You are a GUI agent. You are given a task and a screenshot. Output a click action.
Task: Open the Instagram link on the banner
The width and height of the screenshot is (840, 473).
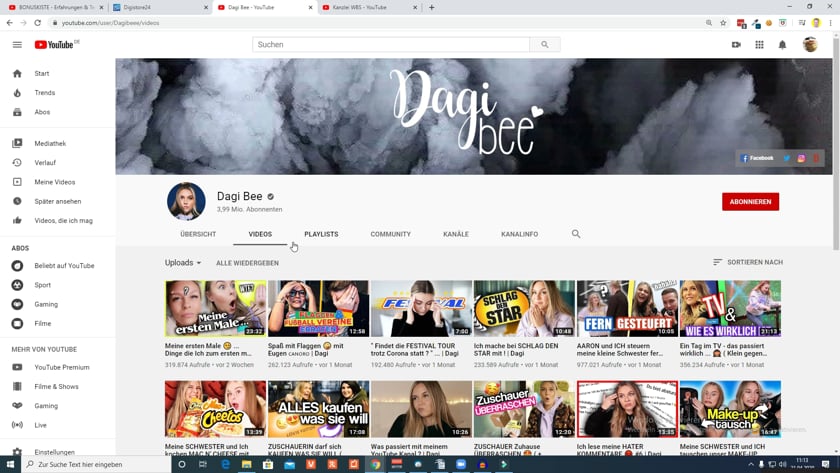[x=801, y=158]
